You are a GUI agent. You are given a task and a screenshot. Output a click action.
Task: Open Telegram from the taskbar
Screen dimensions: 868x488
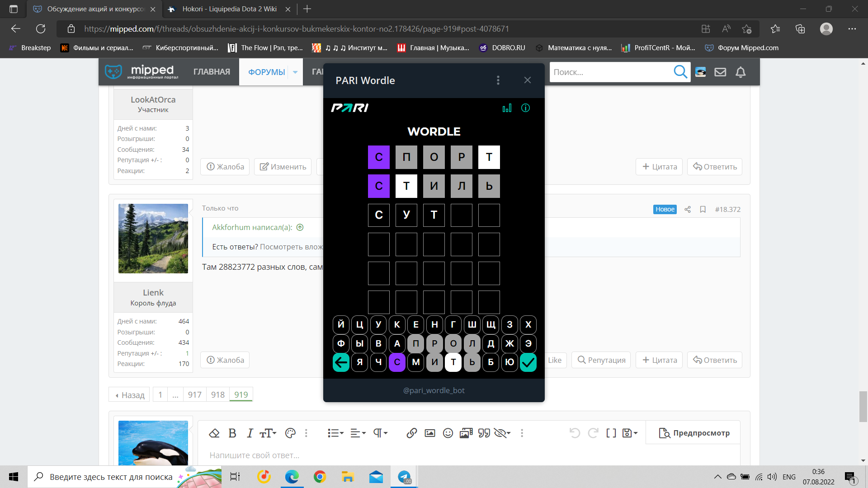404,477
